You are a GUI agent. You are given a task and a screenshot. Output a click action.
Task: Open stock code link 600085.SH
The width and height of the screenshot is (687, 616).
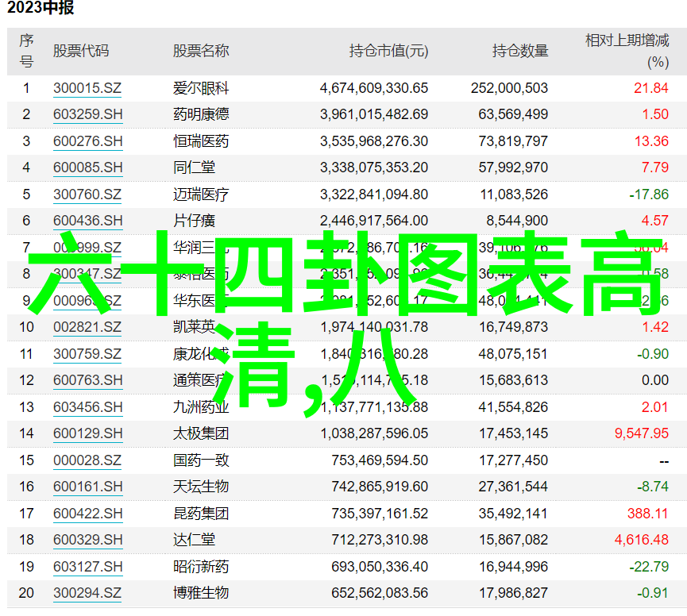coord(87,167)
